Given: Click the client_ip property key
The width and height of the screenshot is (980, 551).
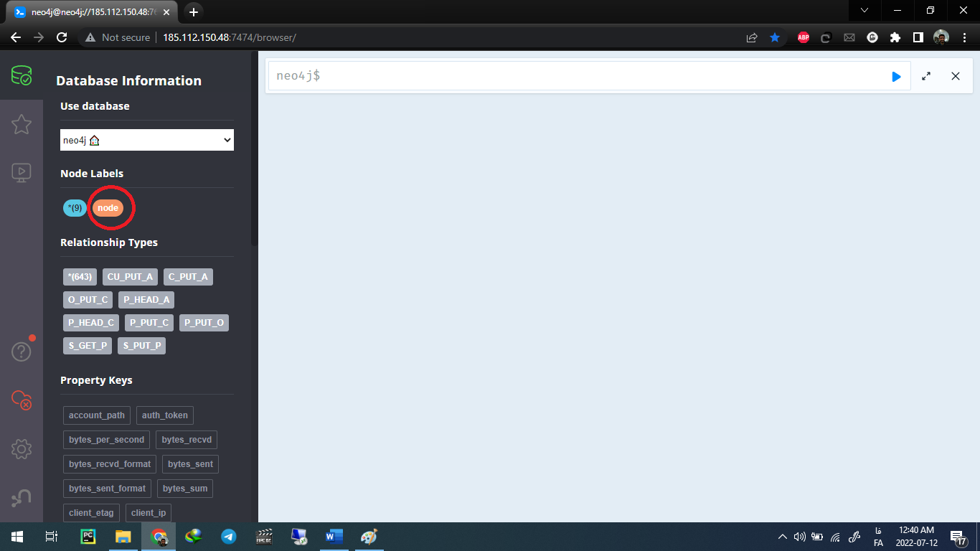Looking at the screenshot, I should point(149,513).
